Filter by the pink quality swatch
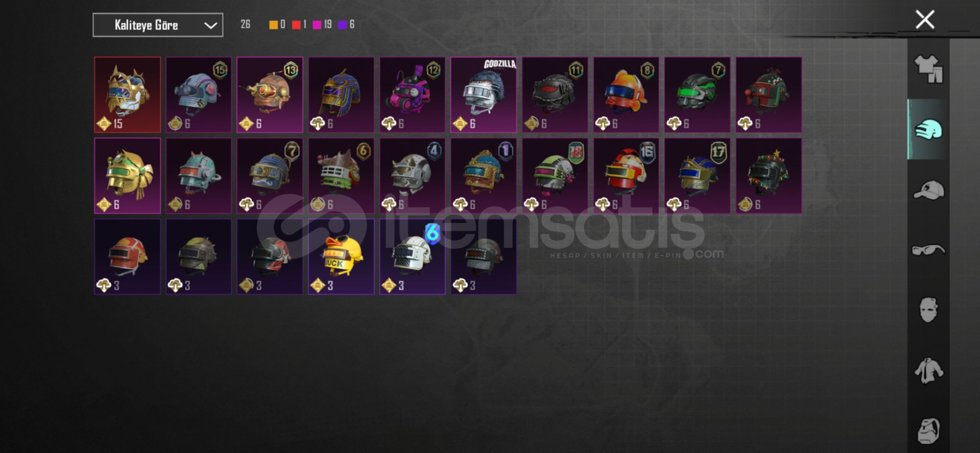This screenshot has height=453, width=980. click(x=317, y=24)
